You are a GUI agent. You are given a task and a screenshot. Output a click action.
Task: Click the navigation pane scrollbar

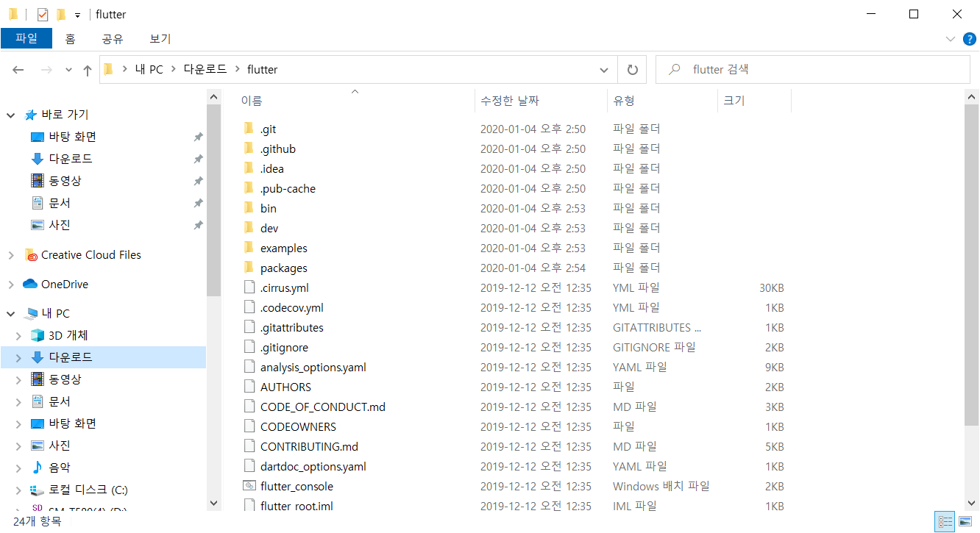(x=214, y=200)
